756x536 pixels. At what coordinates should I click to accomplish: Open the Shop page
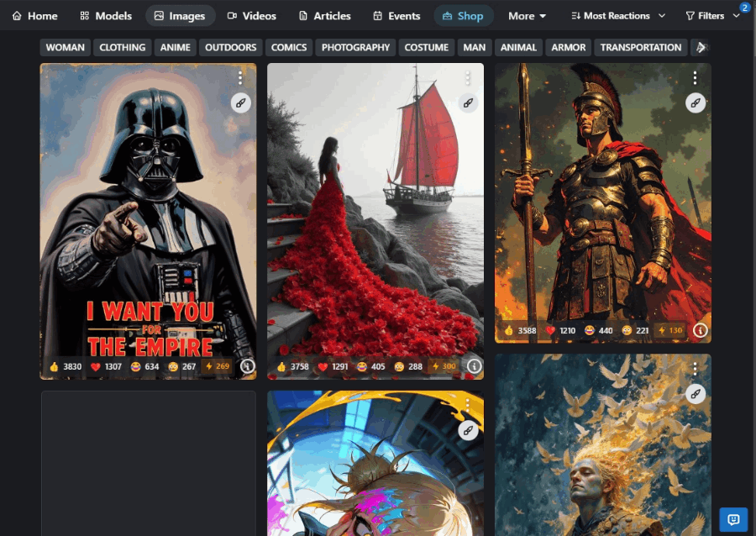click(x=463, y=16)
